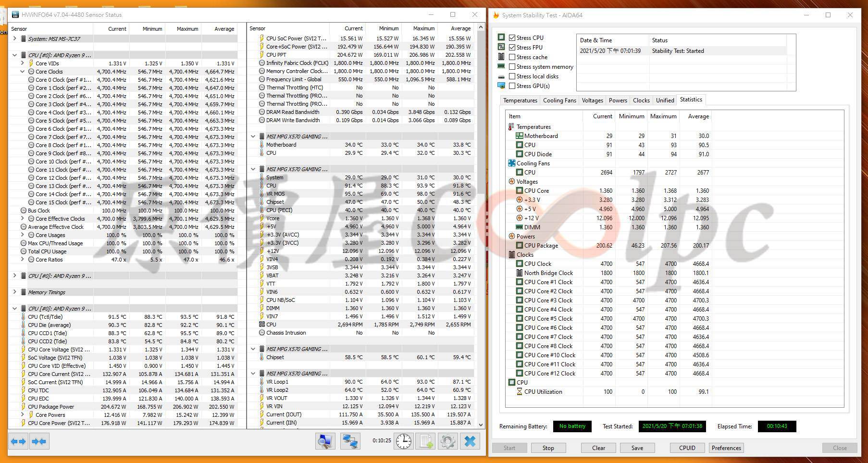
Task: Switch to the Temperatures tab
Action: pos(520,100)
